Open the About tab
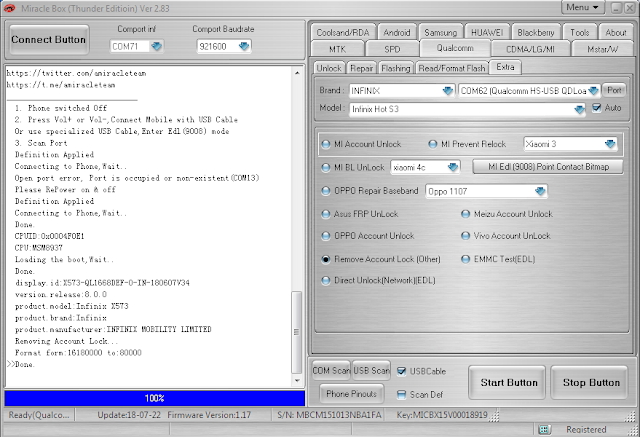 coord(616,32)
